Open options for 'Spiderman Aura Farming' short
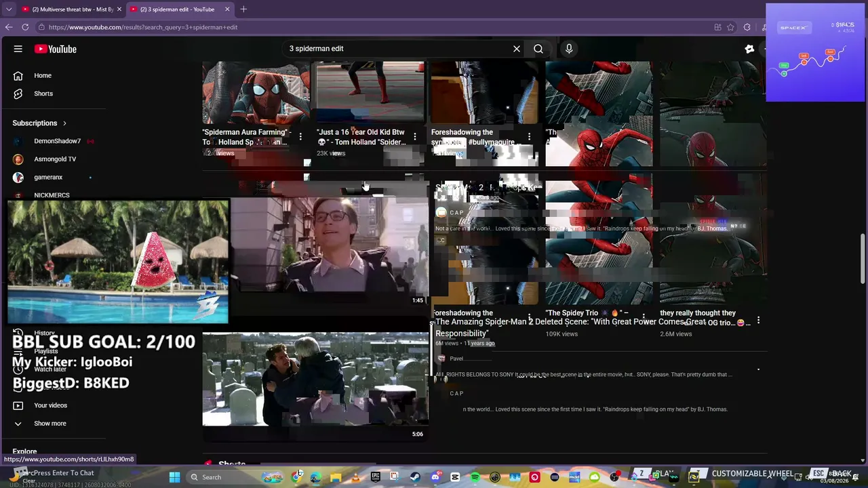868x488 pixels. click(300, 137)
